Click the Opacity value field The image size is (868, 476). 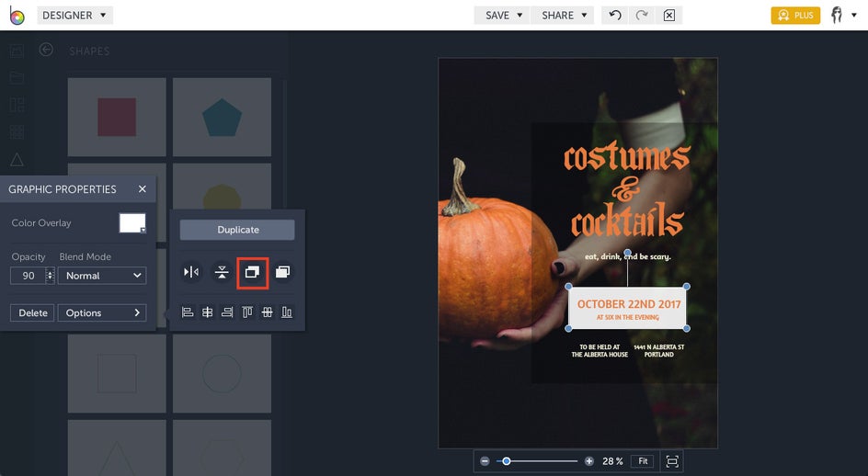pos(28,276)
